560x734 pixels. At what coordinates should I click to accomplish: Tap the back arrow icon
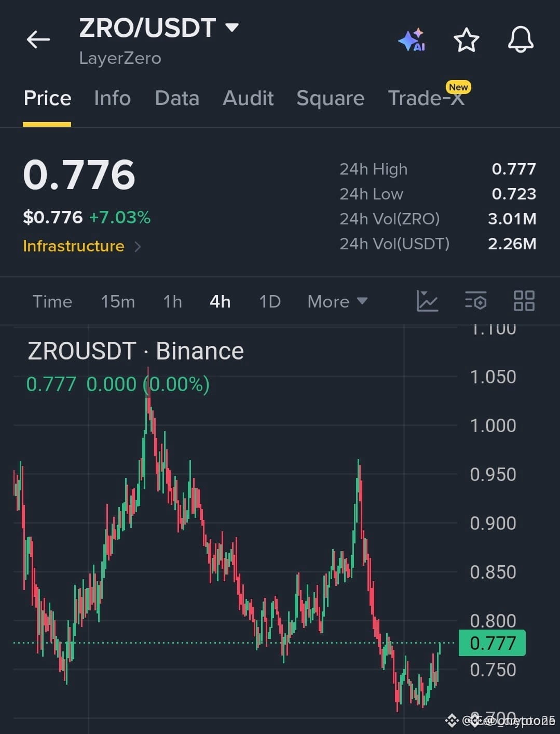click(x=38, y=39)
